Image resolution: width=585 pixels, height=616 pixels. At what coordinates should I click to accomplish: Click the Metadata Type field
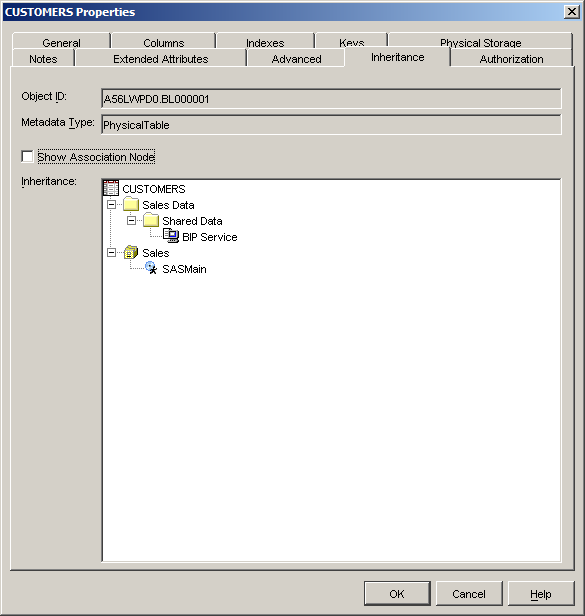pos(331,125)
